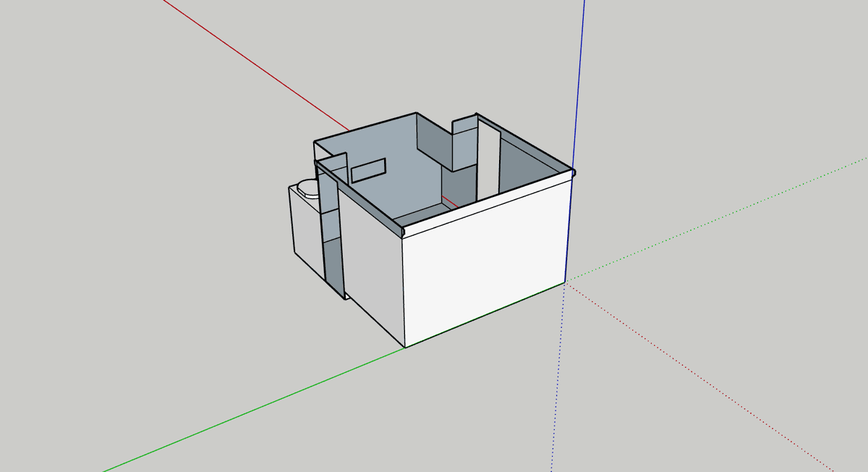Select the large white front wall face
This screenshot has width=868, height=472.
(x=485, y=264)
